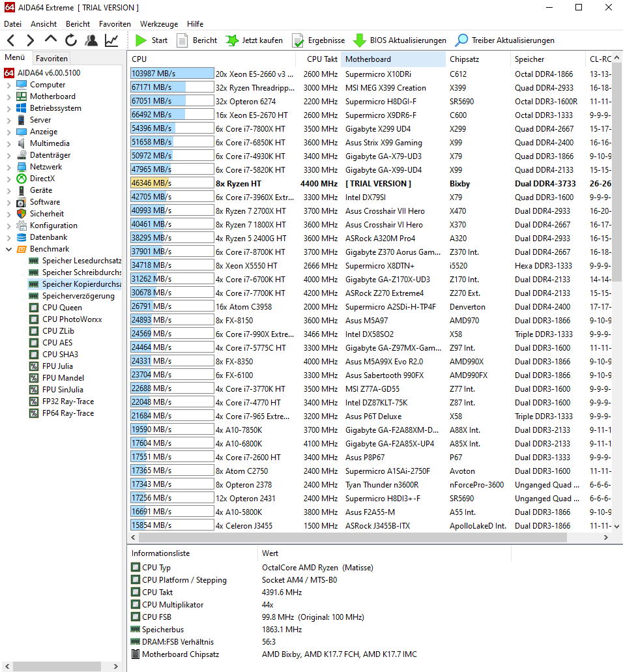
Task: Open the Hilfe menu
Action: point(196,24)
